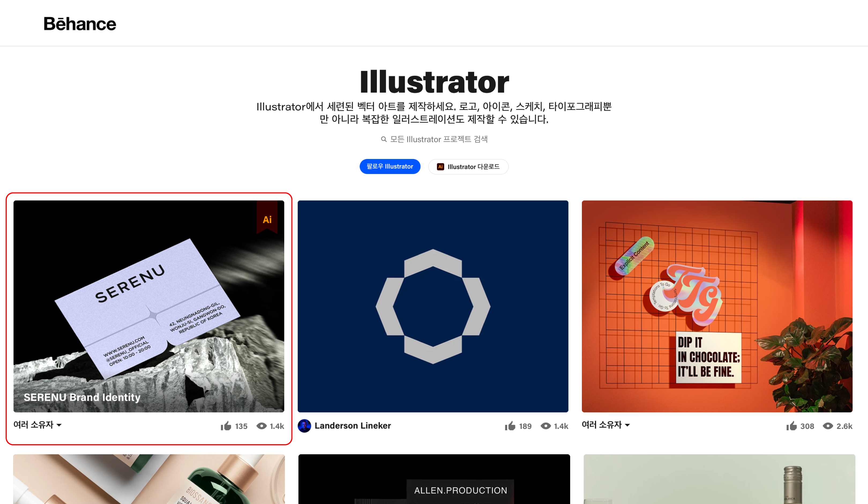Click the Behance logo
Image resolution: width=868 pixels, height=504 pixels.
[x=80, y=24]
